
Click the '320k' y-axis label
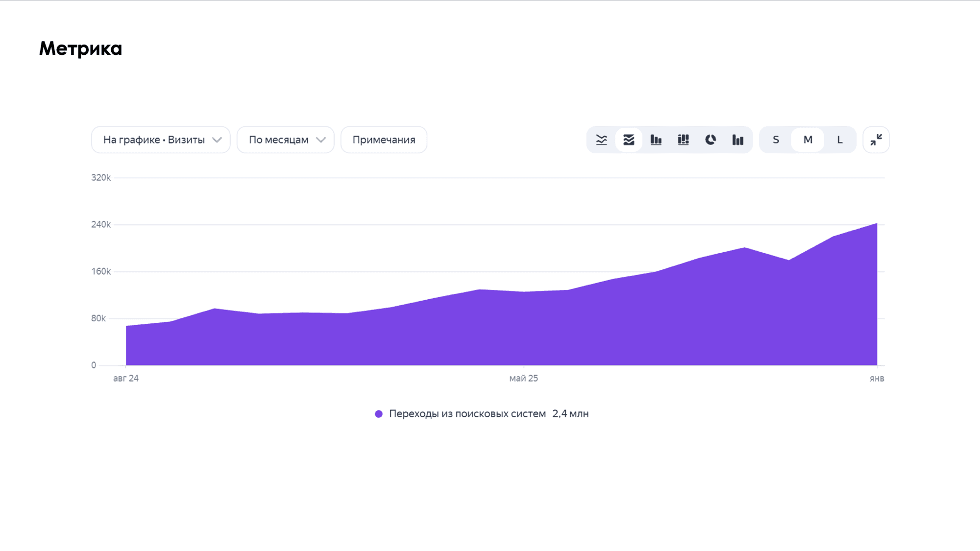[x=101, y=177]
